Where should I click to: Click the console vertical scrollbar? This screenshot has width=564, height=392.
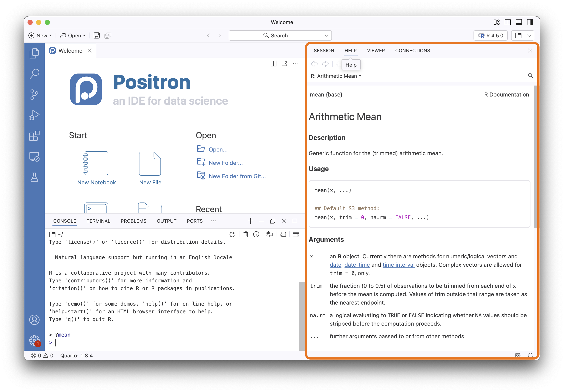[301, 316]
